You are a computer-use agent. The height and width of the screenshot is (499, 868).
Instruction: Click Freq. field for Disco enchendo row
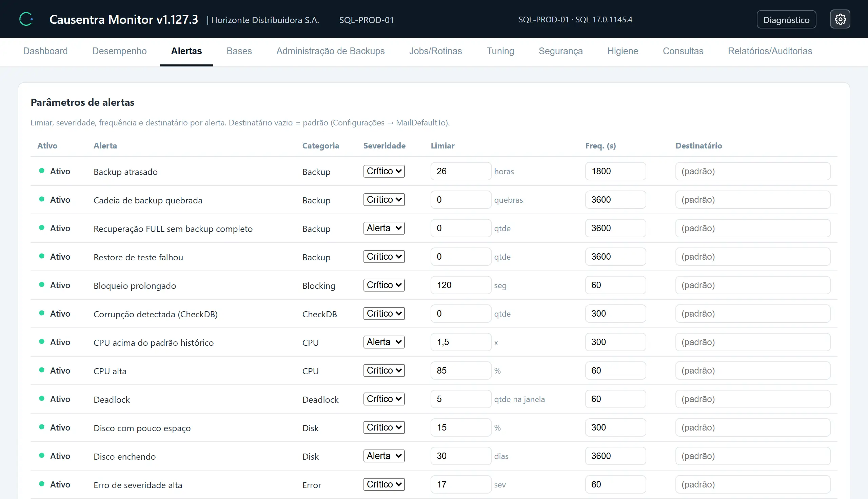pos(615,456)
